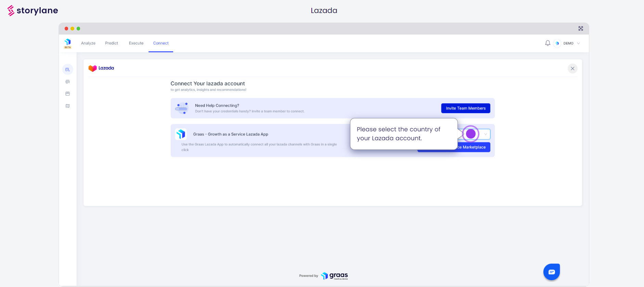Click the Storylane logo
The height and width of the screenshot is (287, 644).
pyautogui.click(x=33, y=11)
